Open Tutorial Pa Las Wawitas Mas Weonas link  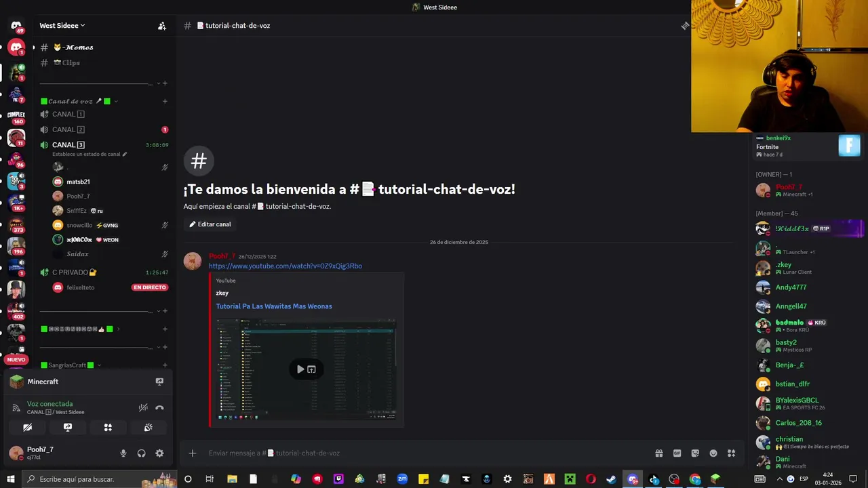(274, 306)
